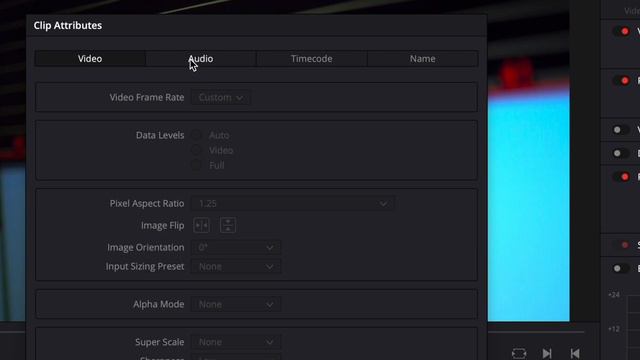Switch to the Video tab
Image resolution: width=640 pixels, height=360 pixels.
click(90, 58)
